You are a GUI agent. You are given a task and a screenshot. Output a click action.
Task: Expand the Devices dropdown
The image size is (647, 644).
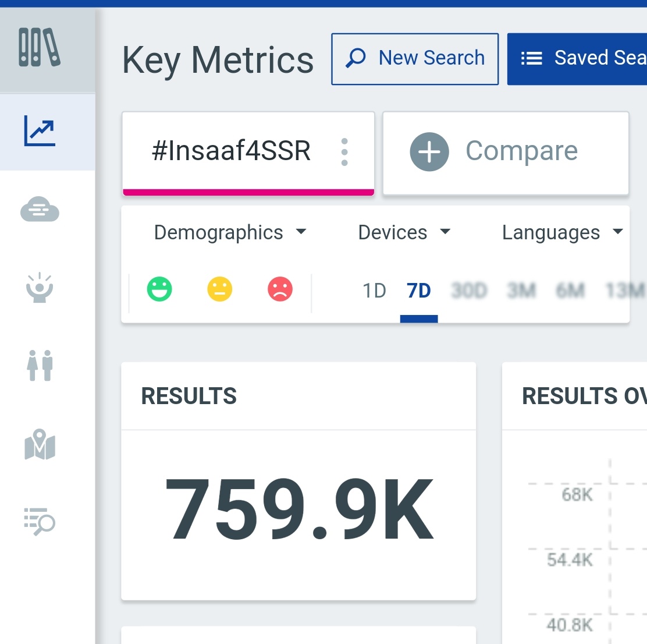click(404, 232)
